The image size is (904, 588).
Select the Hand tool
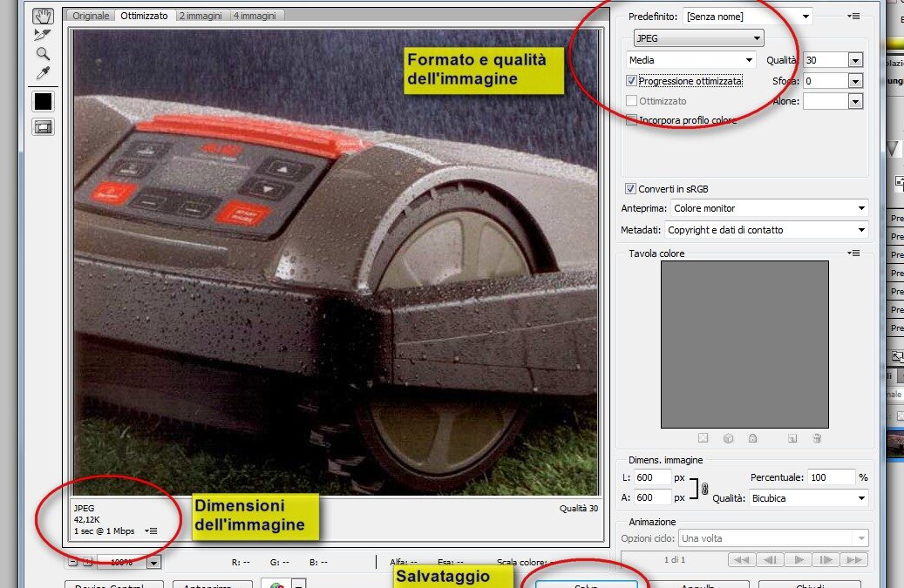click(x=43, y=16)
